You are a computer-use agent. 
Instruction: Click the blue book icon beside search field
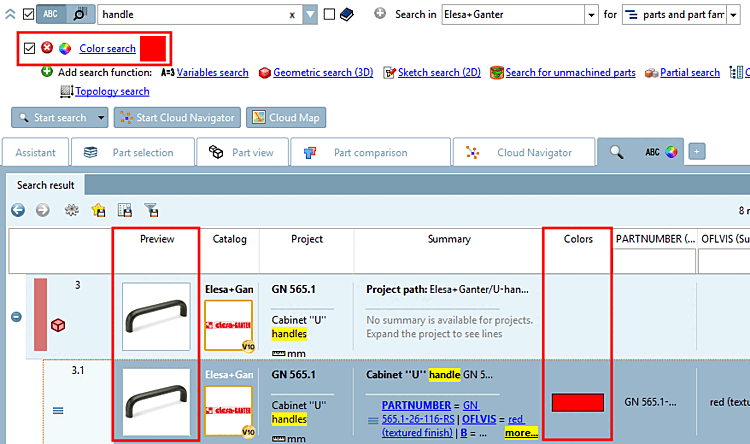[347, 14]
